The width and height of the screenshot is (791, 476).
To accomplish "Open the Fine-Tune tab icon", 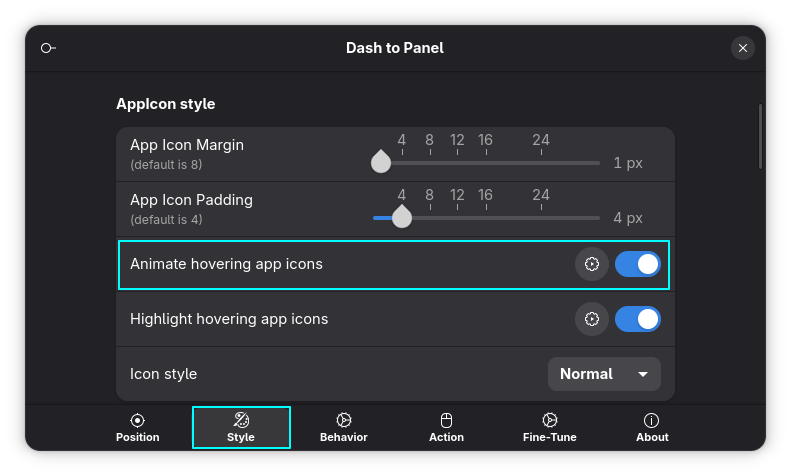I will tap(549, 420).
